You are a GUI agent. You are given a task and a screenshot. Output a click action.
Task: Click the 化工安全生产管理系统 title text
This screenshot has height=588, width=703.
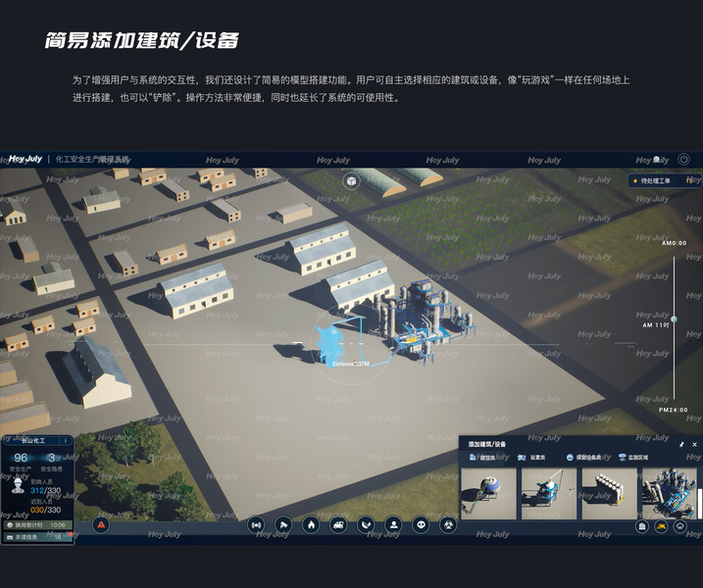92,159
